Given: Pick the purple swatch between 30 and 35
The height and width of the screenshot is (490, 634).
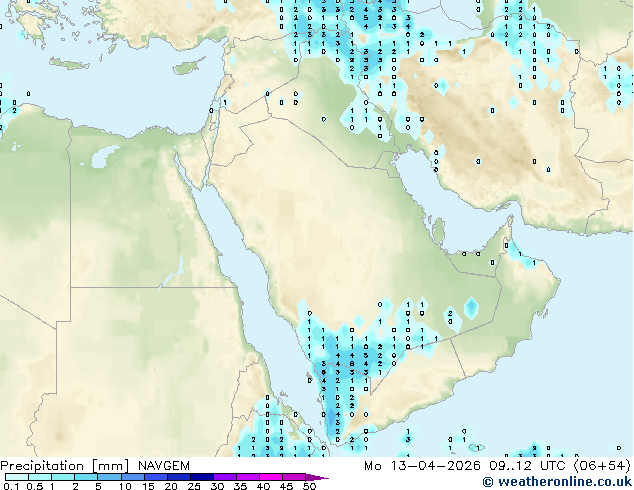Looking at the screenshot, I should [x=224, y=477].
